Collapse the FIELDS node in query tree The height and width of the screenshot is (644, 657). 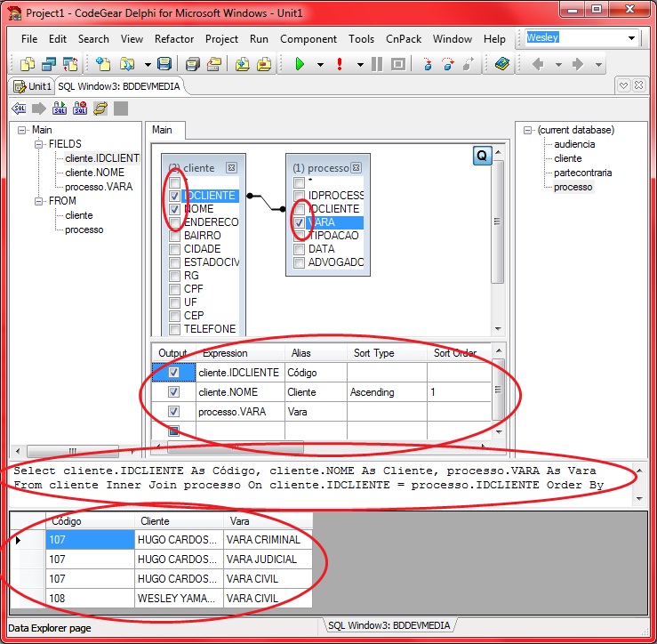coord(39,144)
